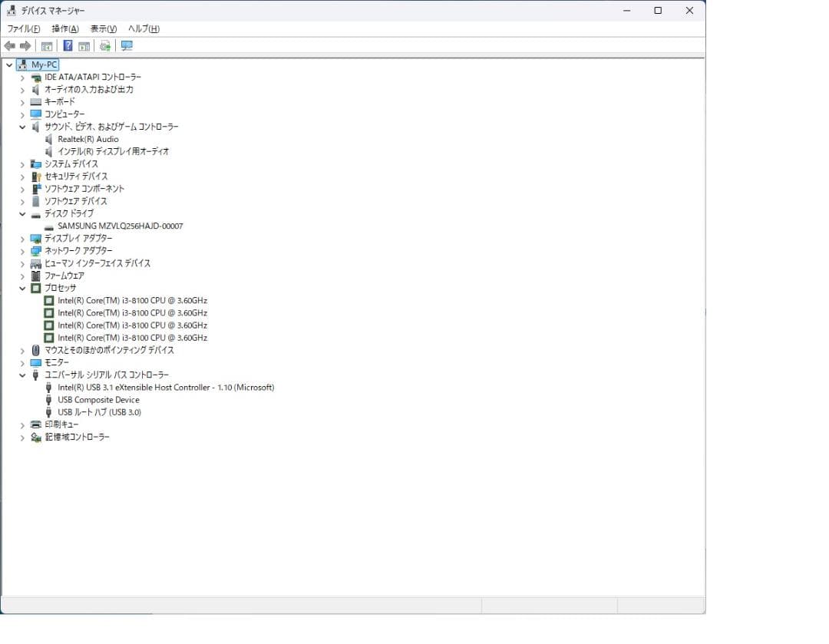829x644 pixels.
Task: Open the 表示(V) menu
Action: 104,28
